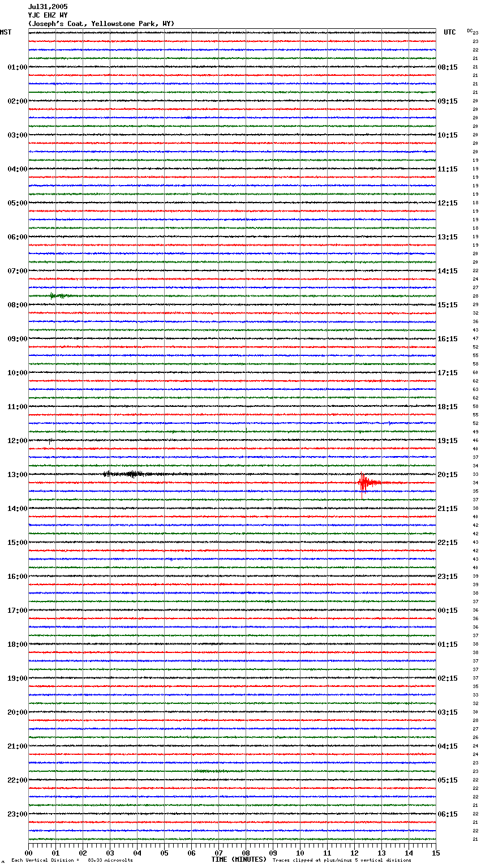
Task: Select the 09:15 UTC time label
Action: [x=448, y=101]
